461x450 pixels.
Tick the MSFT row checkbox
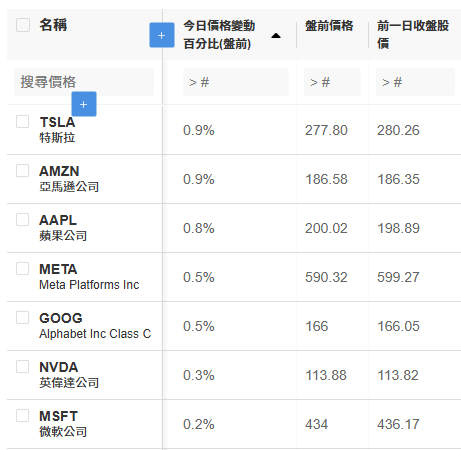tap(23, 416)
